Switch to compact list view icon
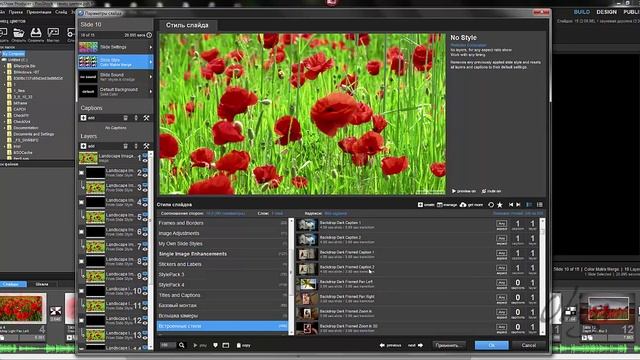This screenshot has height=360, width=640. point(540,204)
